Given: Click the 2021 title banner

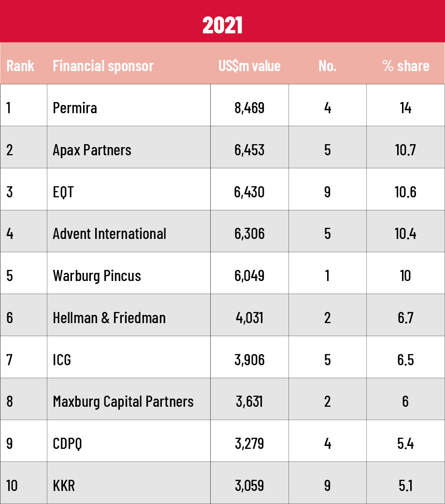Looking at the screenshot, I should (x=222, y=25).
